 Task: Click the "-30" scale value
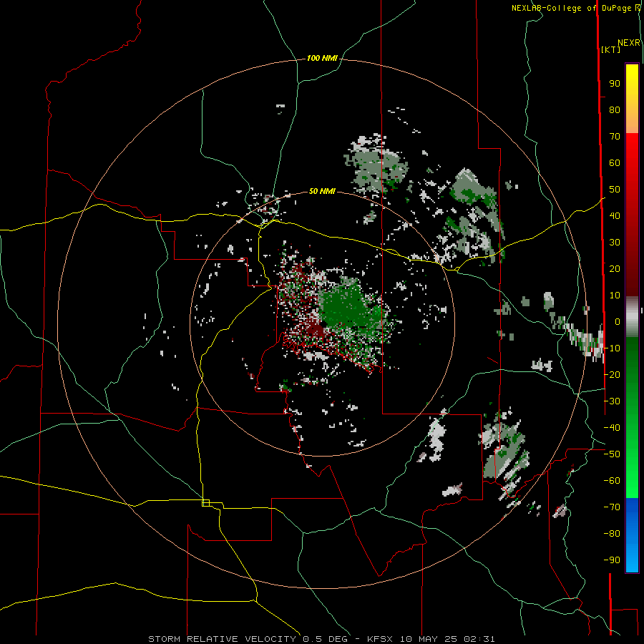(612, 401)
